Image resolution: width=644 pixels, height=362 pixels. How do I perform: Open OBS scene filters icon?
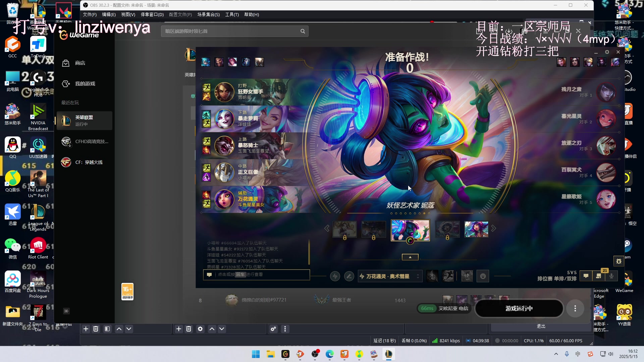coord(107,329)
